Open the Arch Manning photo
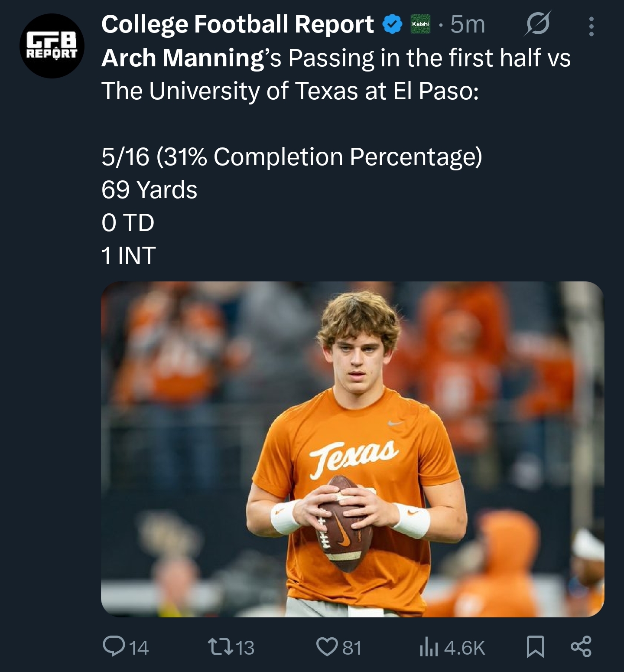 pos(352,449)
